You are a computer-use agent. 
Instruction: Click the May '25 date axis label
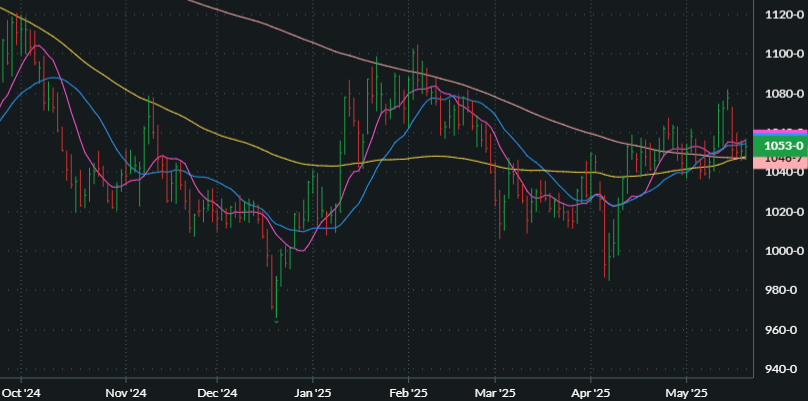point(686,393)
